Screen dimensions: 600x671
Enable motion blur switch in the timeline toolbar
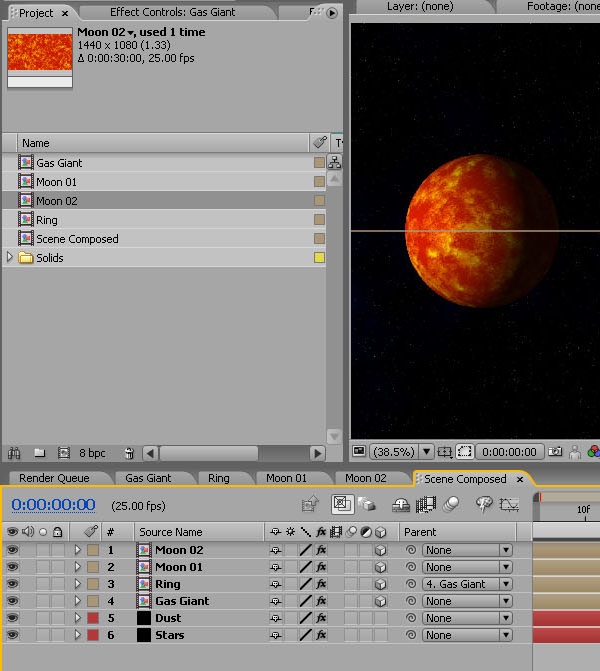[x=453, y=505]
